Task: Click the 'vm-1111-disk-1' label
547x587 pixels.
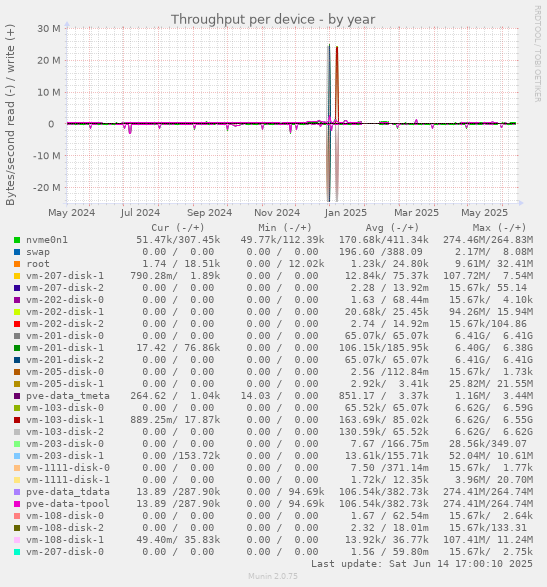Action: [68, 480]
